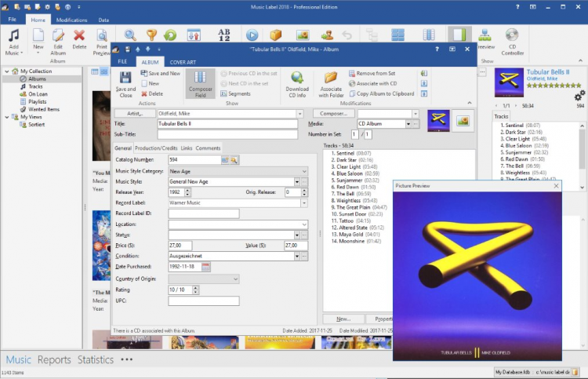Viewport: 588px width, 379px height.
Task: Click the catalog number search icon
Action: tap(234, 160)
